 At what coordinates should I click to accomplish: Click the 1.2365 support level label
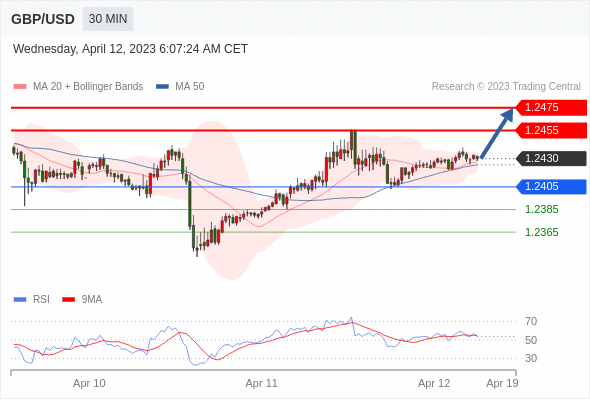[541, 232]
